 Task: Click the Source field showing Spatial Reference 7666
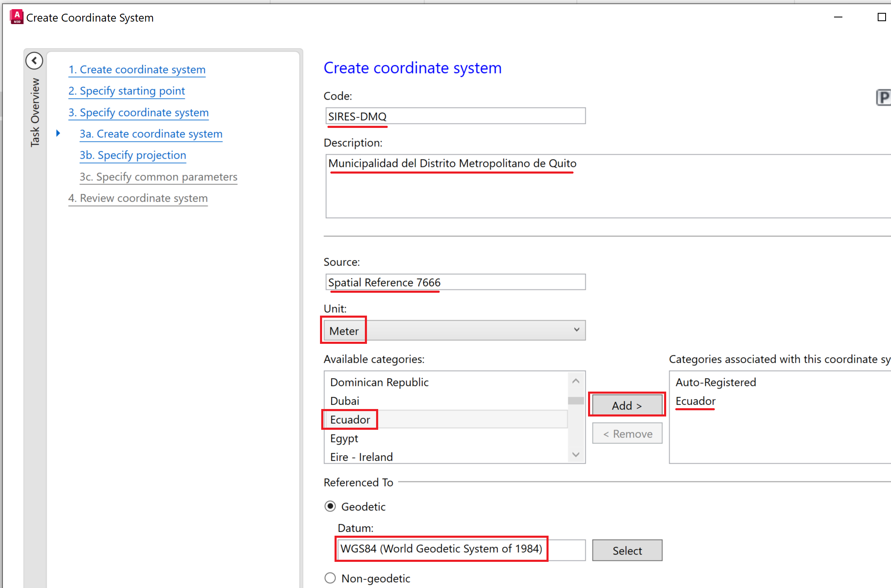(x=455, y=282)
